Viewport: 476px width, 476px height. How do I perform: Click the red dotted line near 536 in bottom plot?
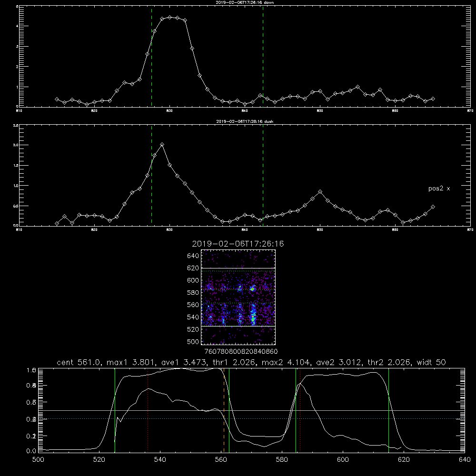pyautogui.click(x=148, y=410)
